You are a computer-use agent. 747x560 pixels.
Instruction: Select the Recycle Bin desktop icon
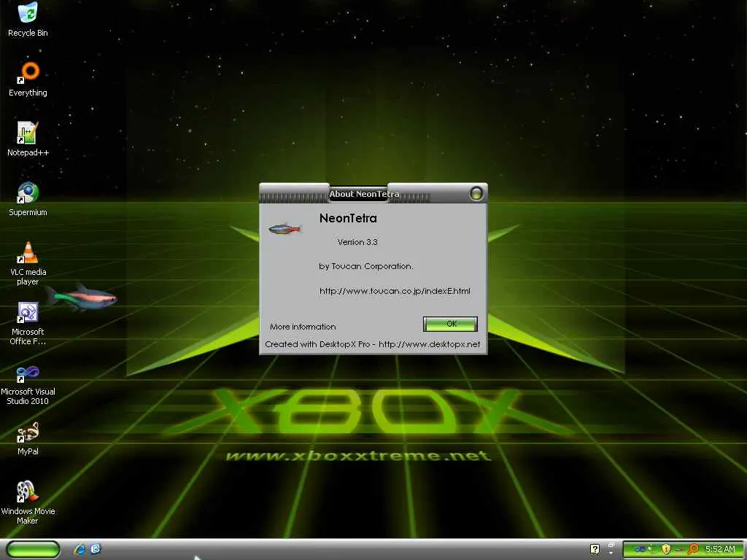(x=28, y=20)
